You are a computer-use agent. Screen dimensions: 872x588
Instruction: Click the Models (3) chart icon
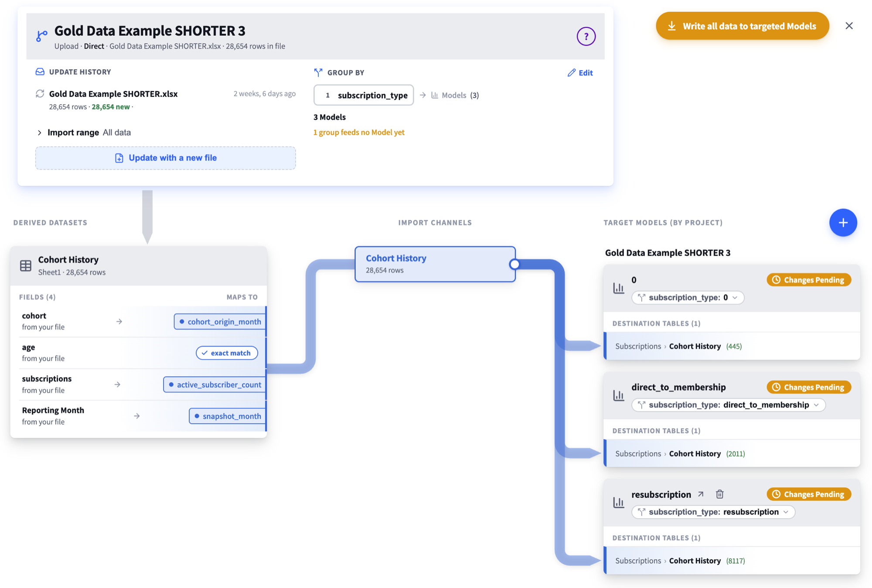435,95
